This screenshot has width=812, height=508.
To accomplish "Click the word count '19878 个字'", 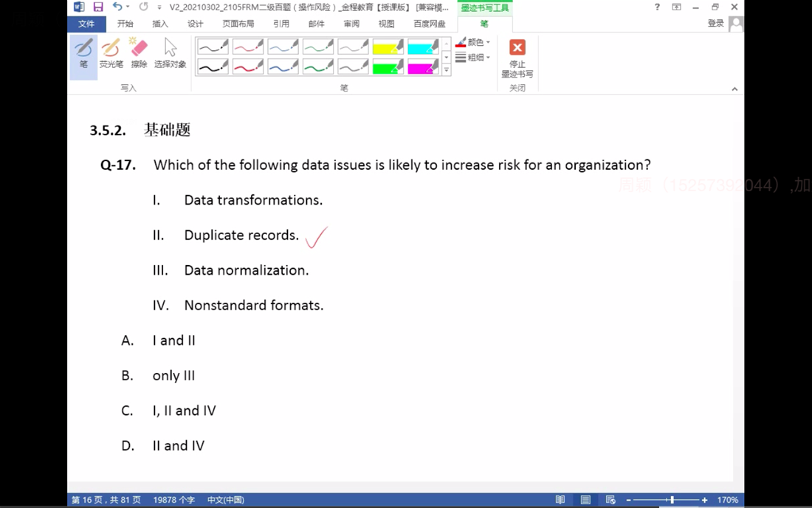I will pos(174,500).
